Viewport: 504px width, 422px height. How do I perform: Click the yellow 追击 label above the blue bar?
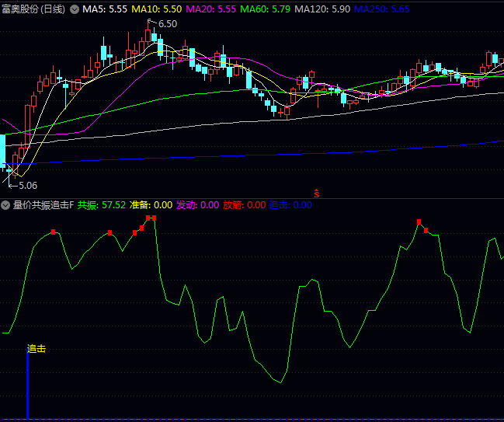click(36, 349)
